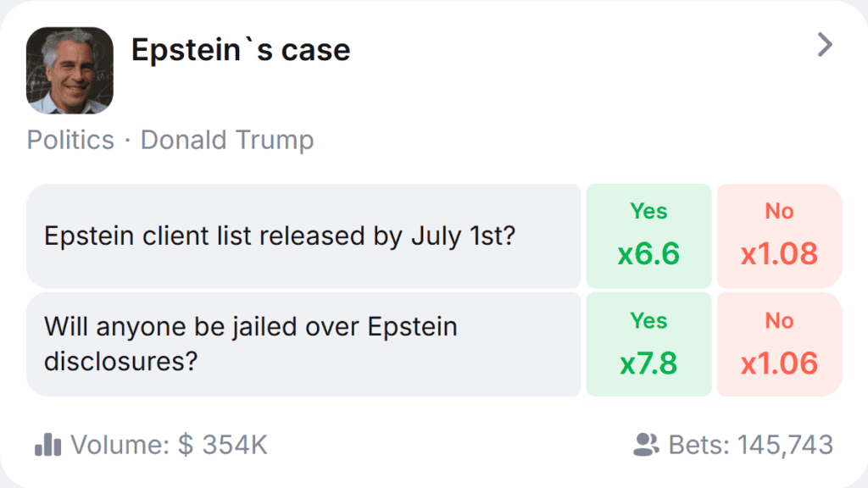Choose the x1.06 odds multiplier
Image resolution: width=868 pixels, height=488 pixels.
pos(779,363)
